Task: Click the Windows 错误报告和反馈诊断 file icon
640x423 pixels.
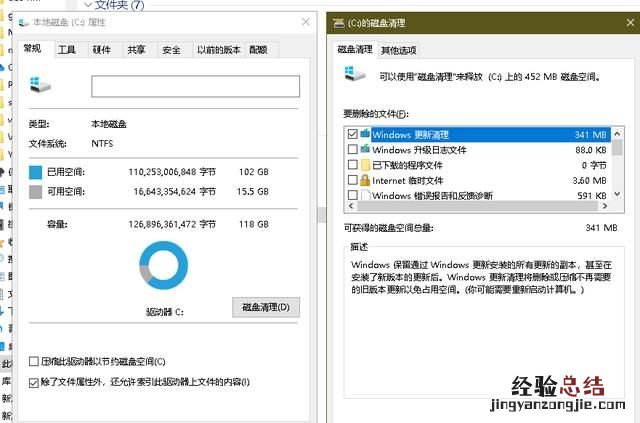Action: click(365, 195)
